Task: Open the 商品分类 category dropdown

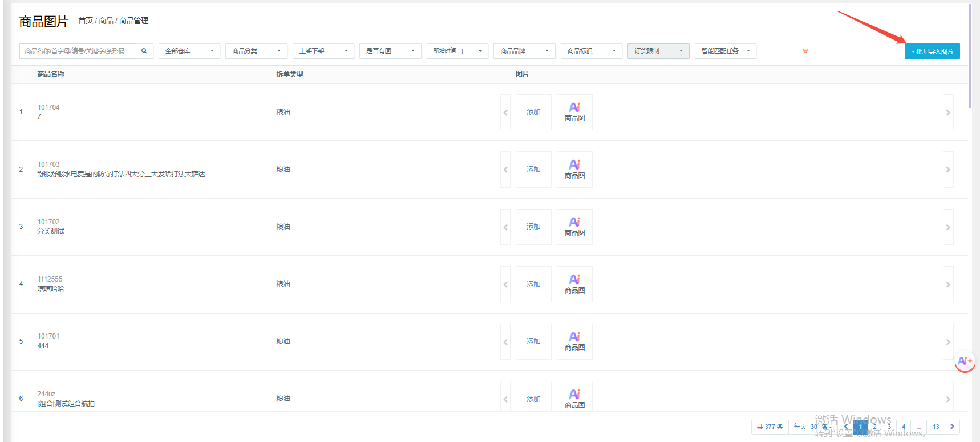Action: click(256, 51)
